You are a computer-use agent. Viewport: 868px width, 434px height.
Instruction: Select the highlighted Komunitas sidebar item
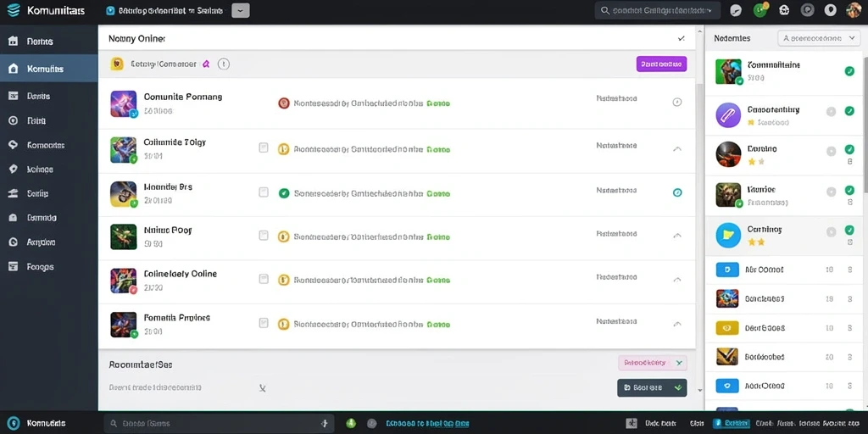click(48, 70)
